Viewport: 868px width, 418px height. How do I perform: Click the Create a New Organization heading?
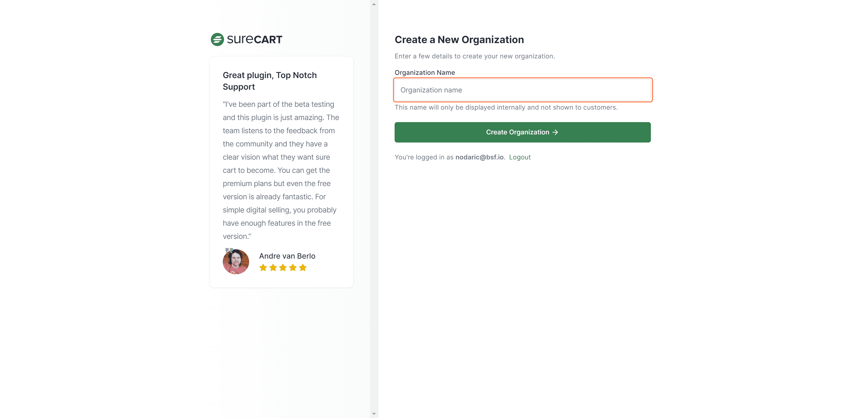click(459, 40)
